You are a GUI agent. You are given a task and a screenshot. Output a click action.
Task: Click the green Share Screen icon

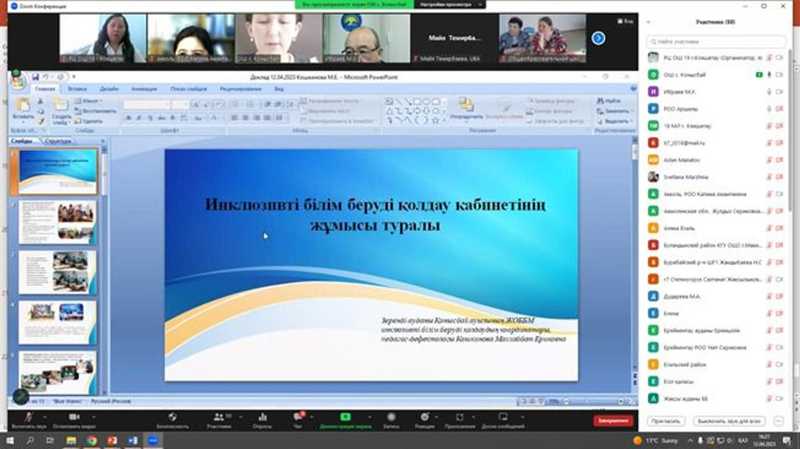coord(345,420)
